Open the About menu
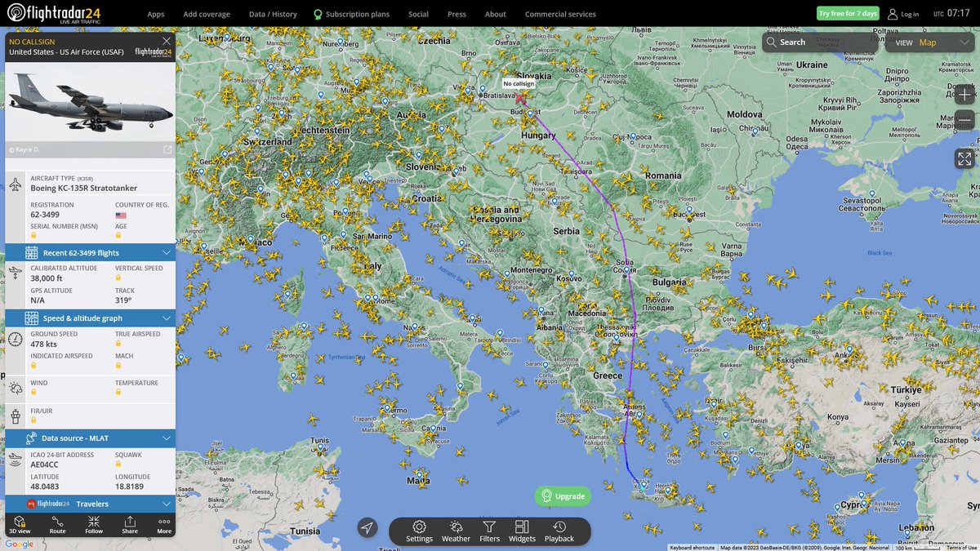 tap(495, 14)
